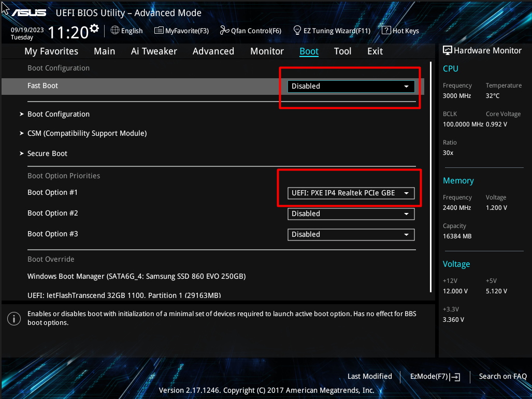Expand CSM Compatibility Support Module settings

87,133
